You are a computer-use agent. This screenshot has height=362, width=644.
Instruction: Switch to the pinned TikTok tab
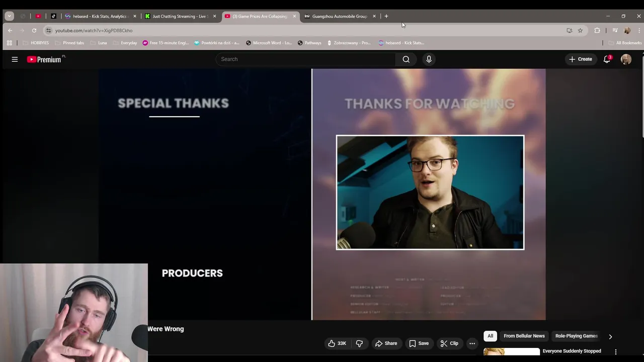pos(54,16)
